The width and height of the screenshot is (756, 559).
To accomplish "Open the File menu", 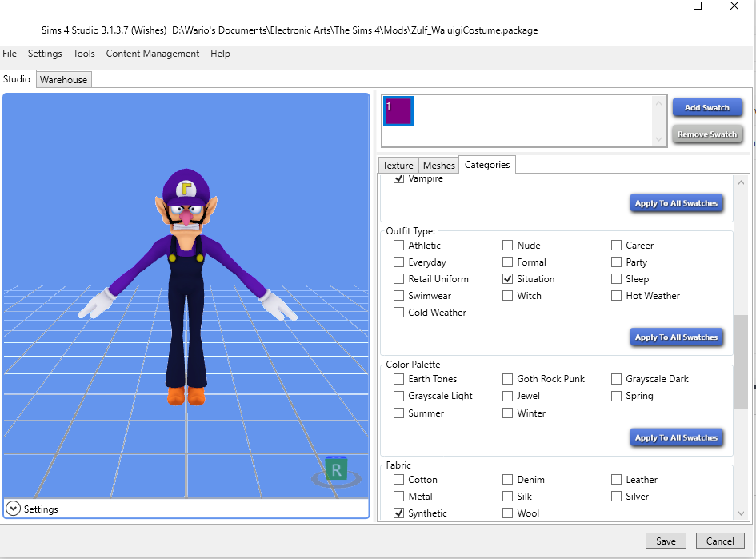I will (10, 54).
